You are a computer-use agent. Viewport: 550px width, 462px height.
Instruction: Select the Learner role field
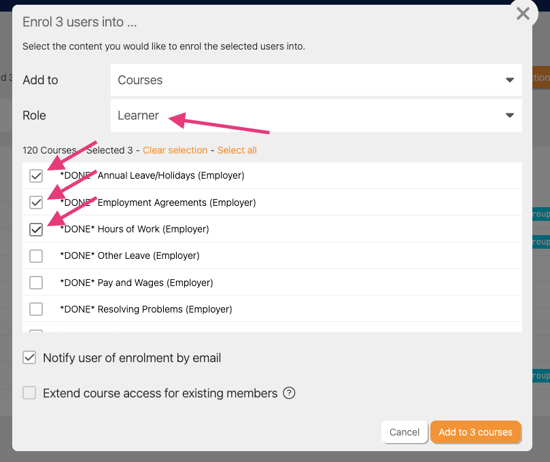click(x=316, y=115)
